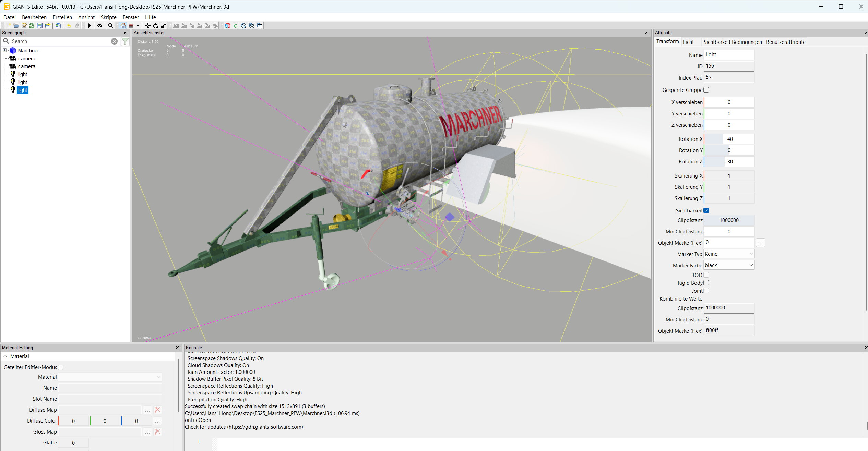Click the magnifier frame-selected icon

(x=110, y=26)
